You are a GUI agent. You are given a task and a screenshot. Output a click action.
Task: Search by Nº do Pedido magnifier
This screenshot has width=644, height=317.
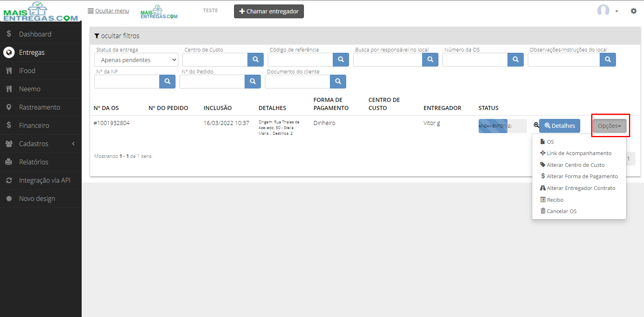click(x=253, y=82)
